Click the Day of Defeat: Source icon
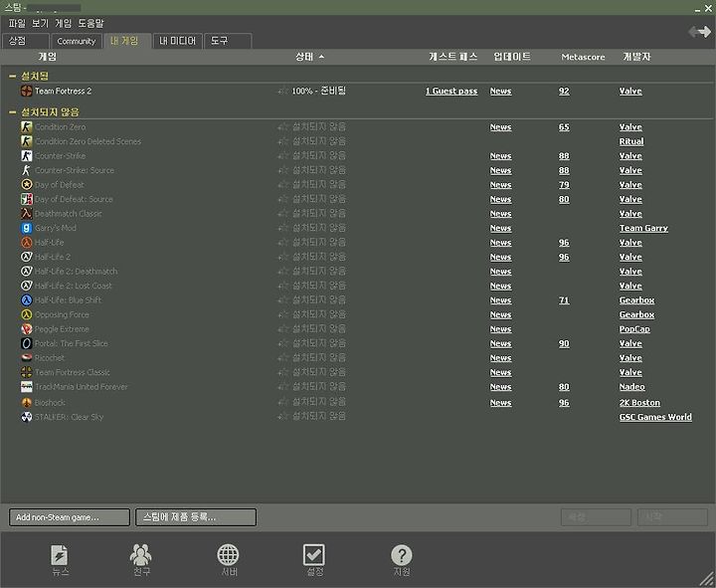This screenshot has width=716, height=588. [27, 199]
